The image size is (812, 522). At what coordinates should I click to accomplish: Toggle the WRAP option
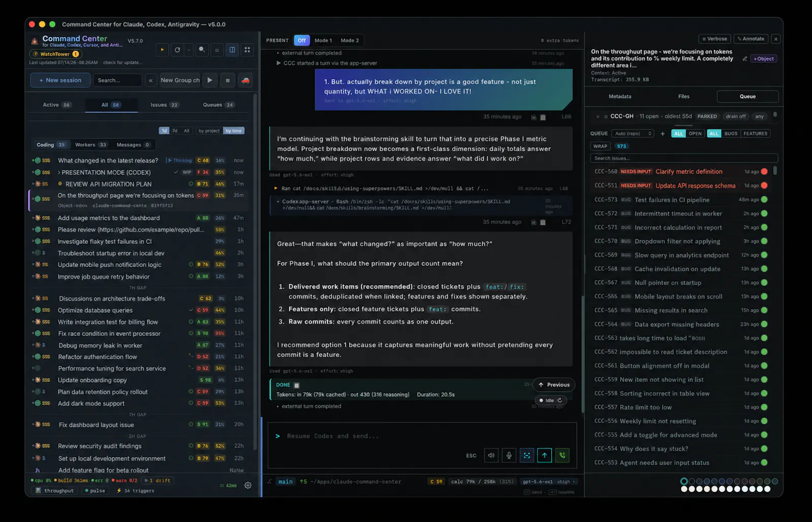[600, 146]
